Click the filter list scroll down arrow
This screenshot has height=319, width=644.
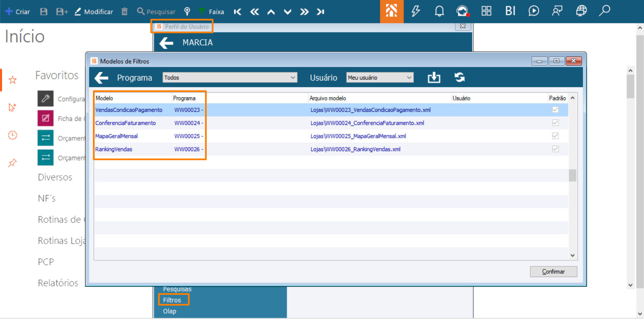(x=573, y=256)
